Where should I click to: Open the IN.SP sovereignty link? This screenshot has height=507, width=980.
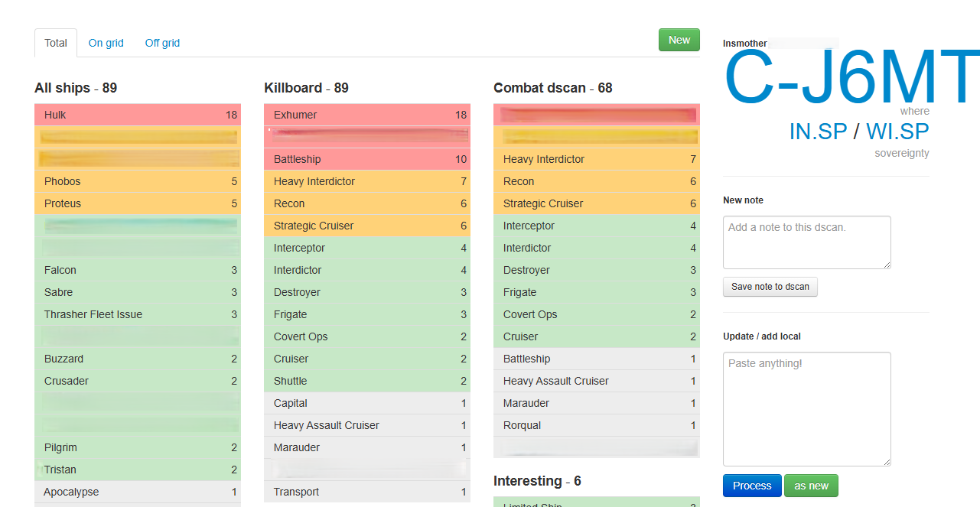click(x=818, y=132)
